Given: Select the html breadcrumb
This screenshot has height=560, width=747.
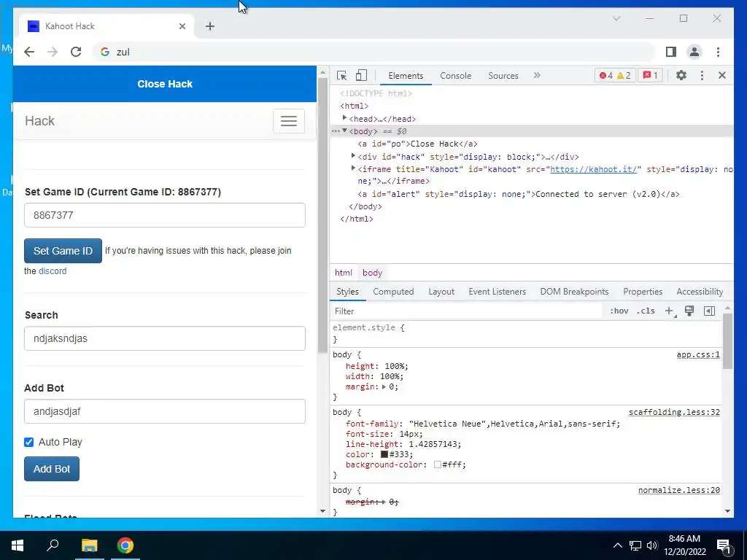Looking at the screenshot, I should [x=343, y=273].
